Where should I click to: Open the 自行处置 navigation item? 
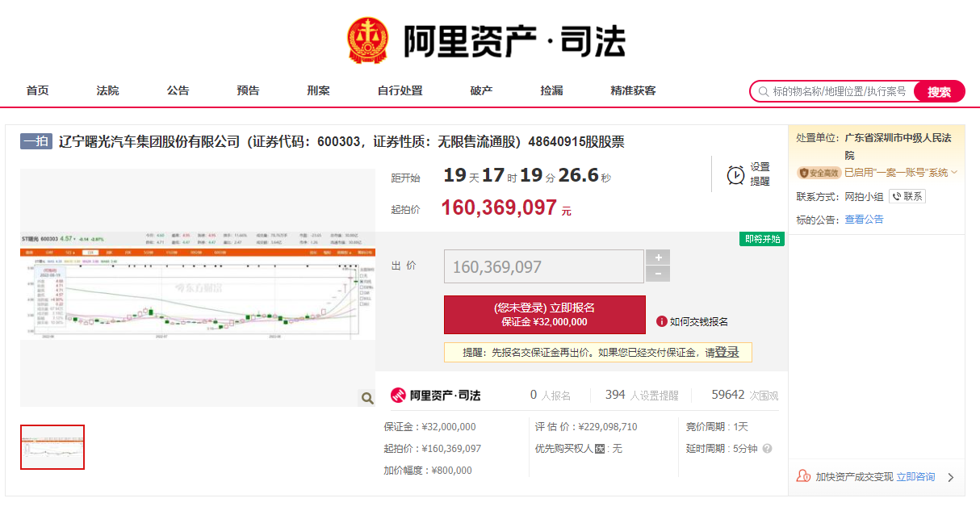point(400,91)
